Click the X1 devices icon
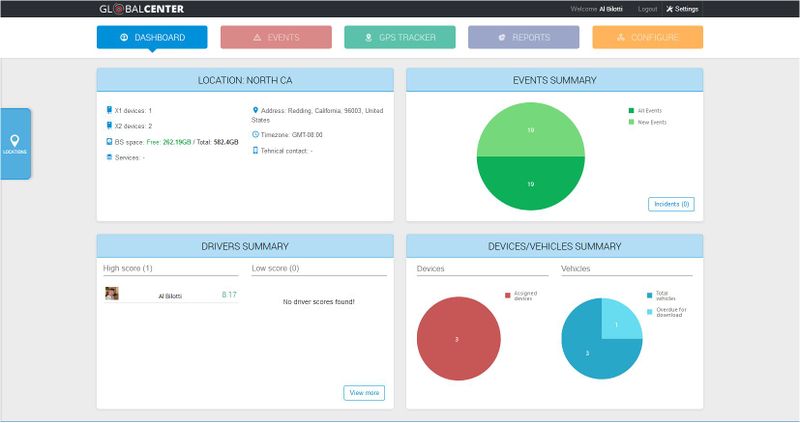Image resolution: width=800 pixels, height=423 pixels. coord(109,110)
